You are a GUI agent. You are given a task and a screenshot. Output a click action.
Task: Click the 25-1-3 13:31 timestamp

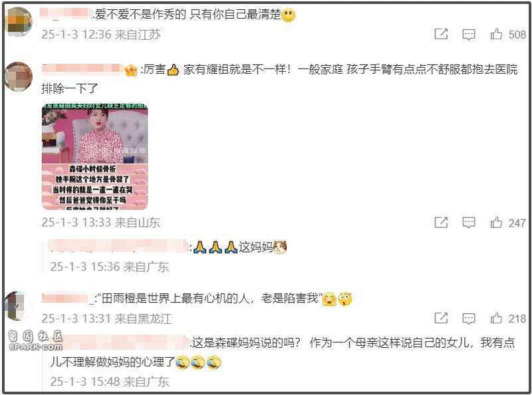pyautogui.click(x=76, y=319)
